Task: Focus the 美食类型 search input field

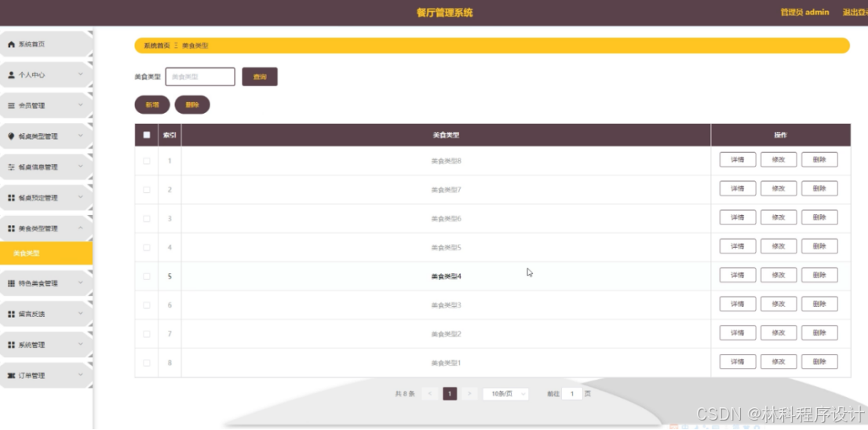Action: (200, 77)
